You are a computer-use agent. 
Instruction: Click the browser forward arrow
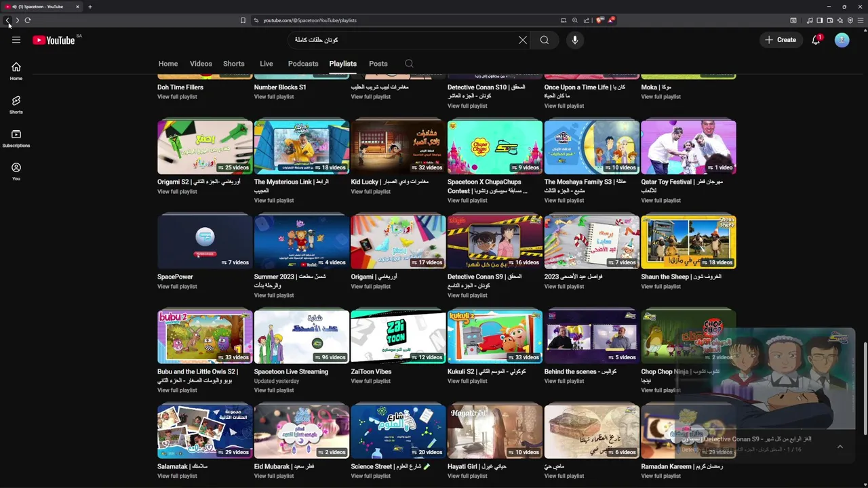(x=18, y=20)
